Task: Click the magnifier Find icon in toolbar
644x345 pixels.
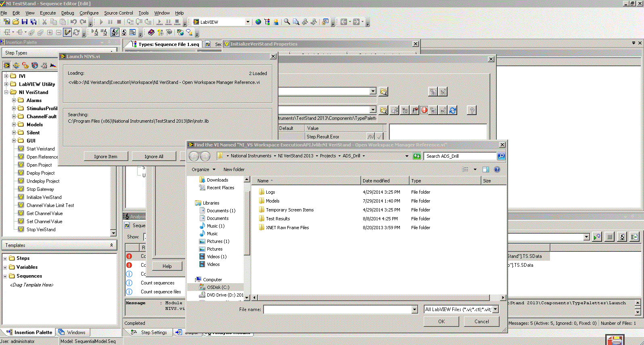Action: point(287,22)
